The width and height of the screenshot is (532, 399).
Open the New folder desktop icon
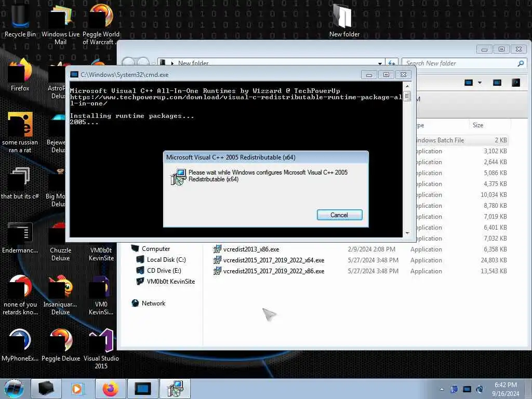(x=344, y=20)
